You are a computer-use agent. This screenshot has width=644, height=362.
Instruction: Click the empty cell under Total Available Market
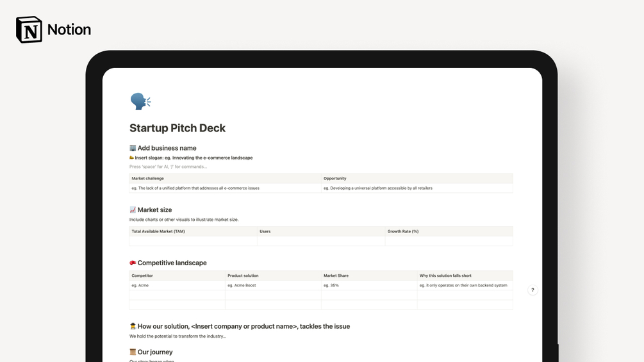(193, 241)
